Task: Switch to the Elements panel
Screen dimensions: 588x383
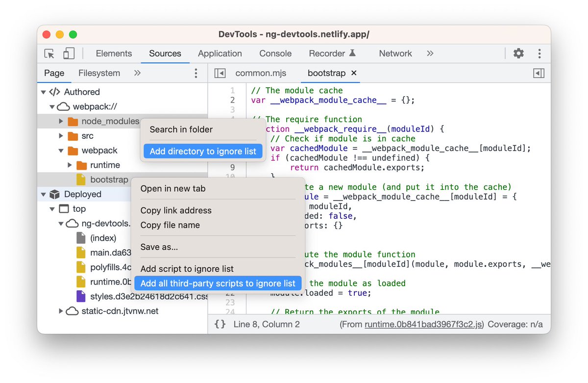Action: [x=114, y=53]
